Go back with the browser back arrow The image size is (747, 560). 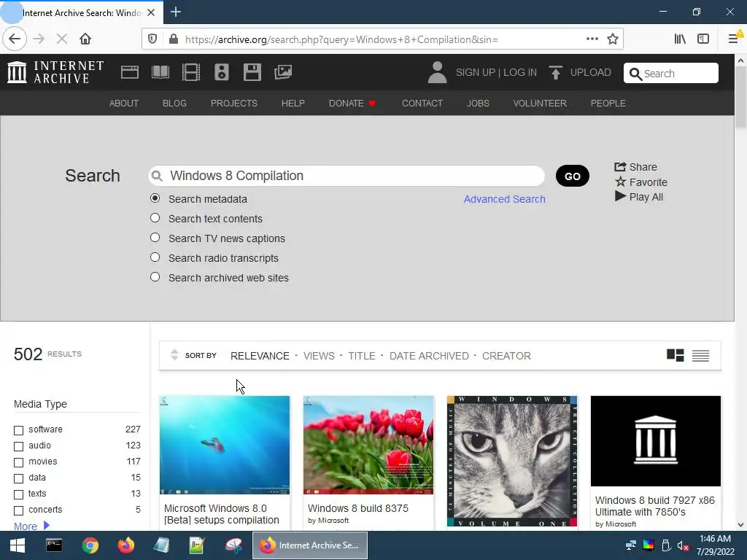click(x=15, y=39)
